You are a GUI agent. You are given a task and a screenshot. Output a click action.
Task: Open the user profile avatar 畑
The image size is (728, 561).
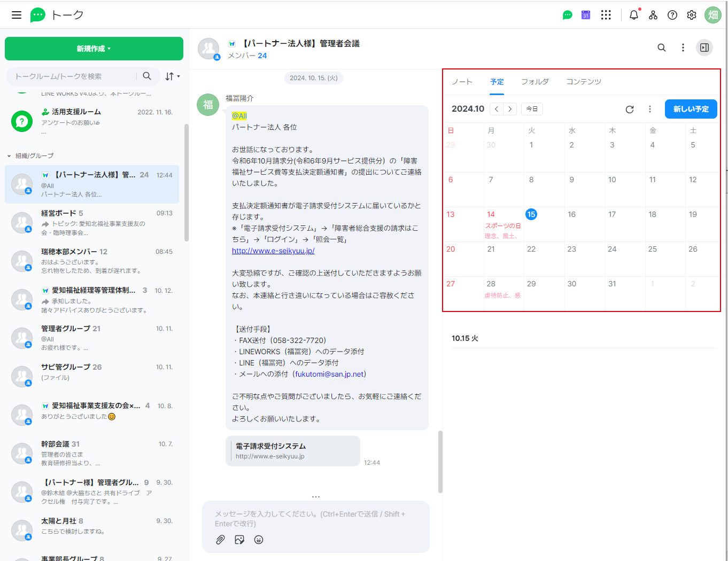tap(713, 15)
